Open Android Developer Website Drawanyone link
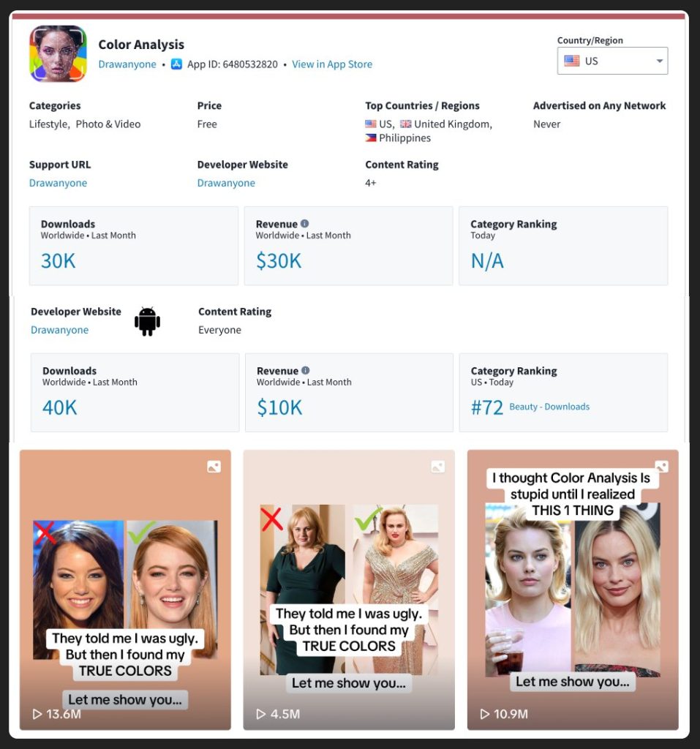This screenshot has height=749, width=700. coord(59,330)
